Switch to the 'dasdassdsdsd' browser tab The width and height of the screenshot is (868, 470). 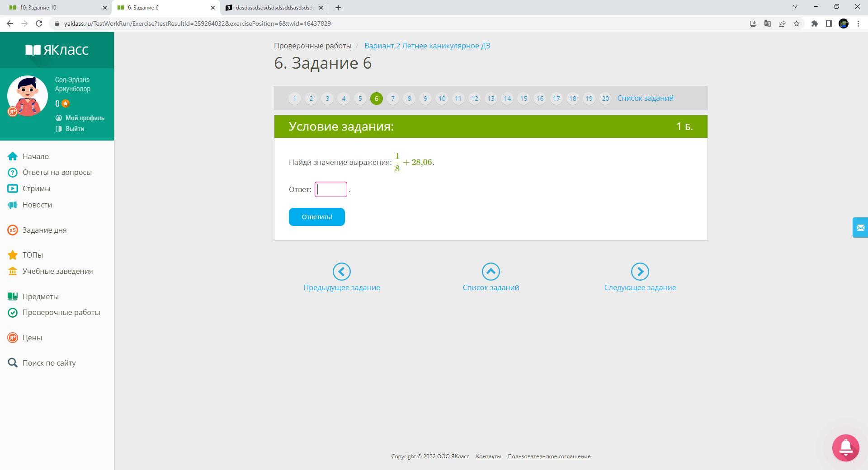click(x=274, y=8)
